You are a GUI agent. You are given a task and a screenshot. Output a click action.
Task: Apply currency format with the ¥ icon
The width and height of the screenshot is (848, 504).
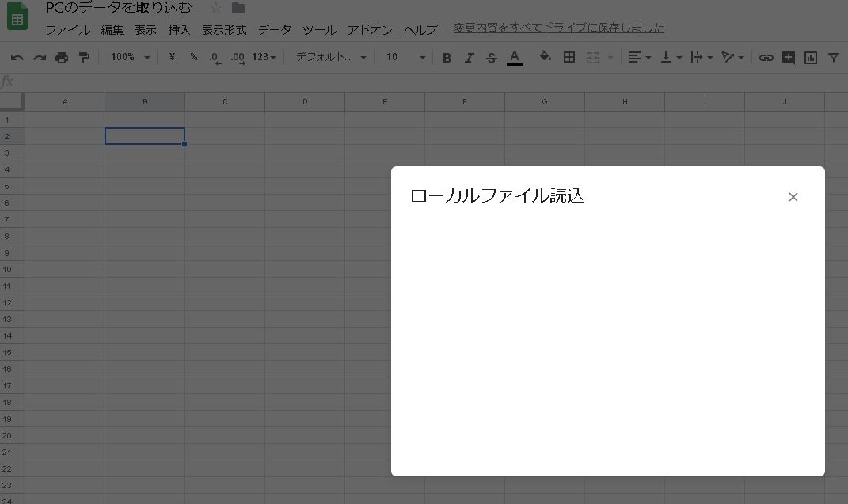[x=171, y=57]
